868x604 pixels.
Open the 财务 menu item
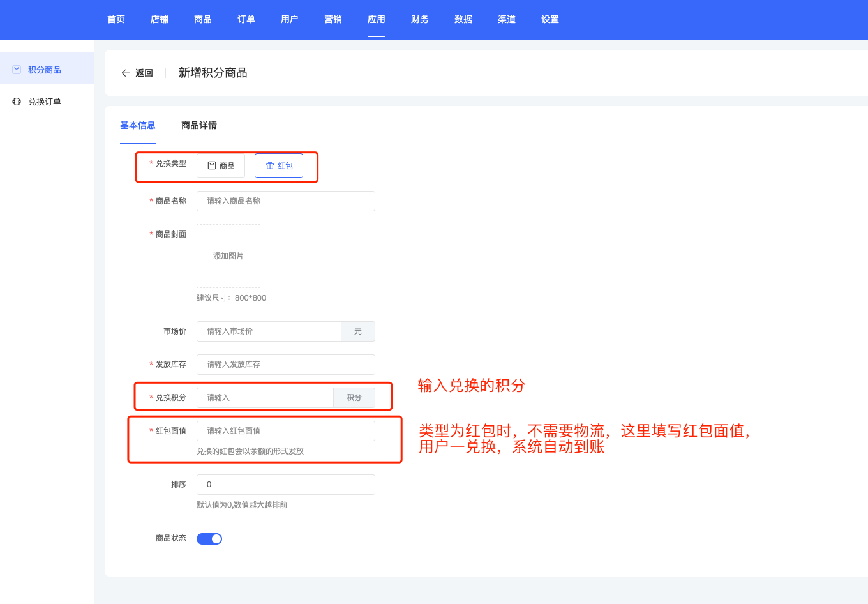click(x=420, y=19)
